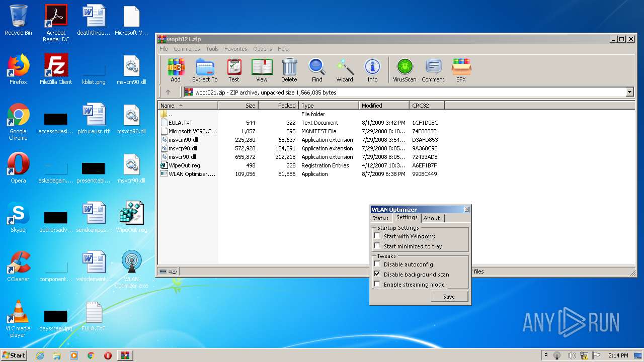Open the View toolbar icon

click(x=262, y=70)
